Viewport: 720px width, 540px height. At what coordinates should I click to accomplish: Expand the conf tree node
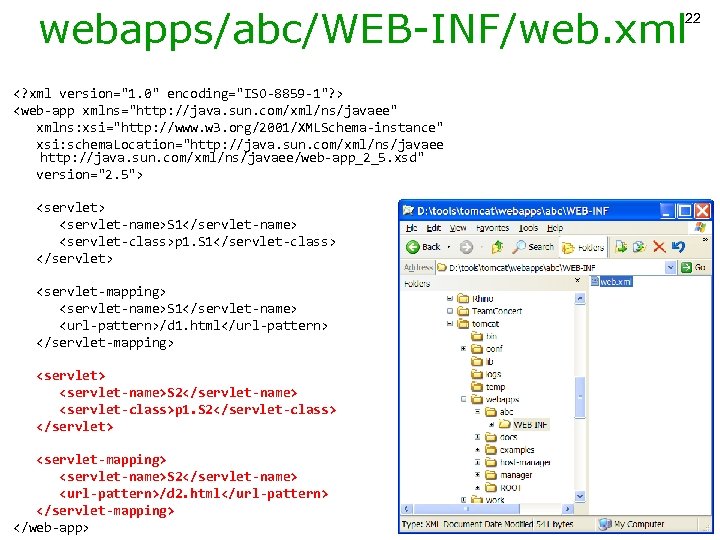[464, 349]
